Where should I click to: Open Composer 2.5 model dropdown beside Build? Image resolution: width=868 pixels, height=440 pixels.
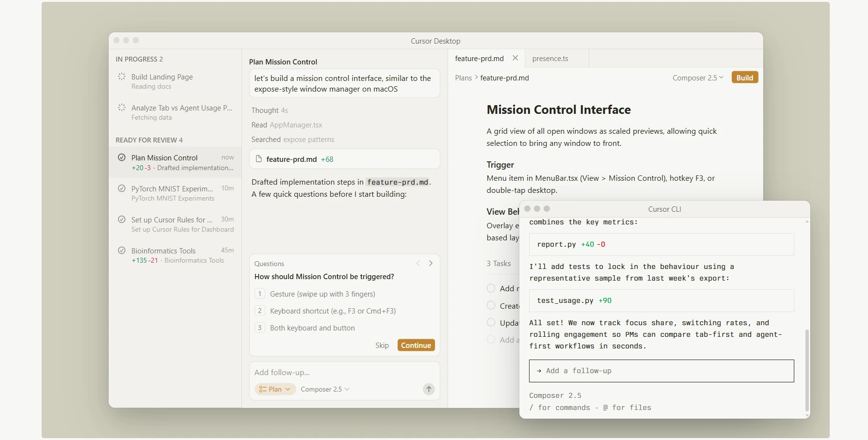click(698, 78)
